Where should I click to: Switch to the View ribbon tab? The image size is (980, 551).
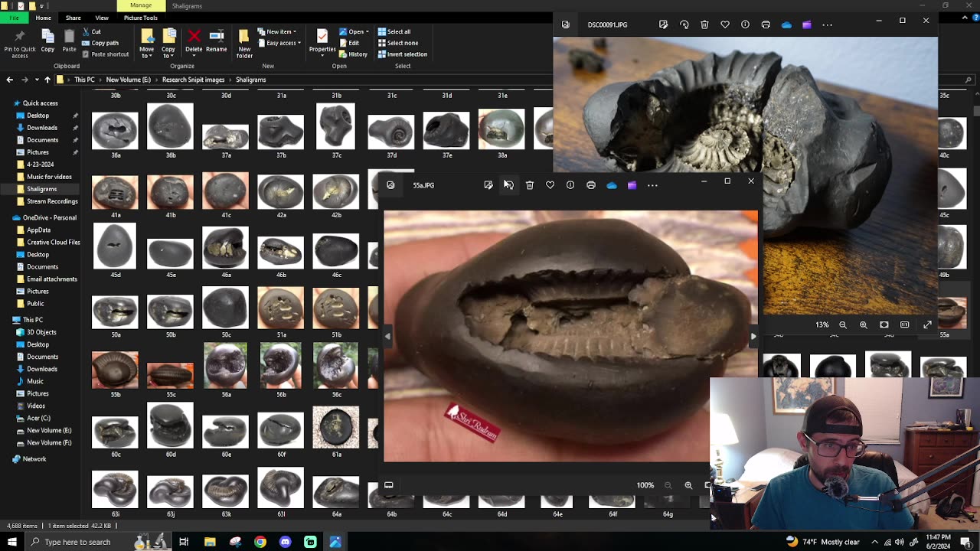point(102,18)
